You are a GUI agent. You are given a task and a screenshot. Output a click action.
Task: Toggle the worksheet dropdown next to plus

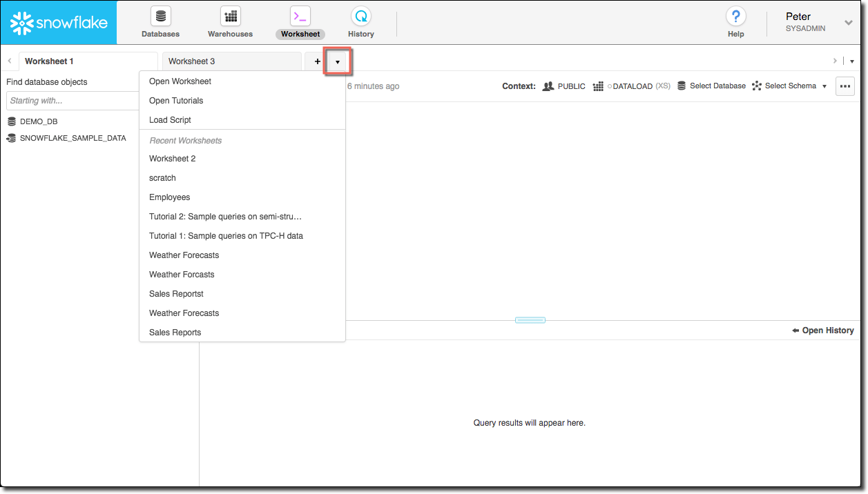click(337, 61)
